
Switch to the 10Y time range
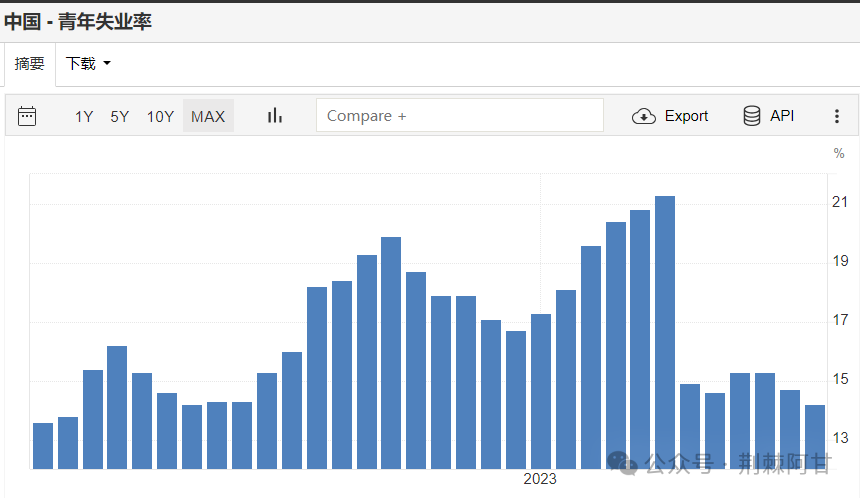click(x=160, y=116)
